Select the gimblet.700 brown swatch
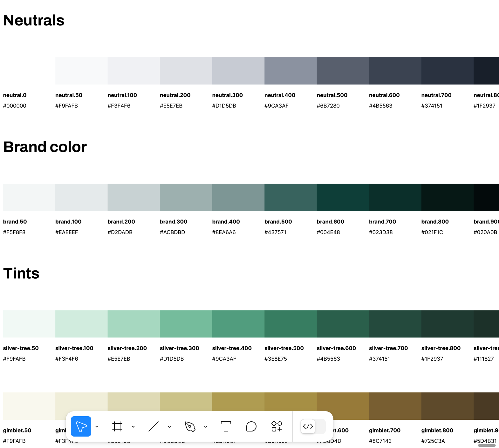This screenshot has width=499, height=448. 395,406
